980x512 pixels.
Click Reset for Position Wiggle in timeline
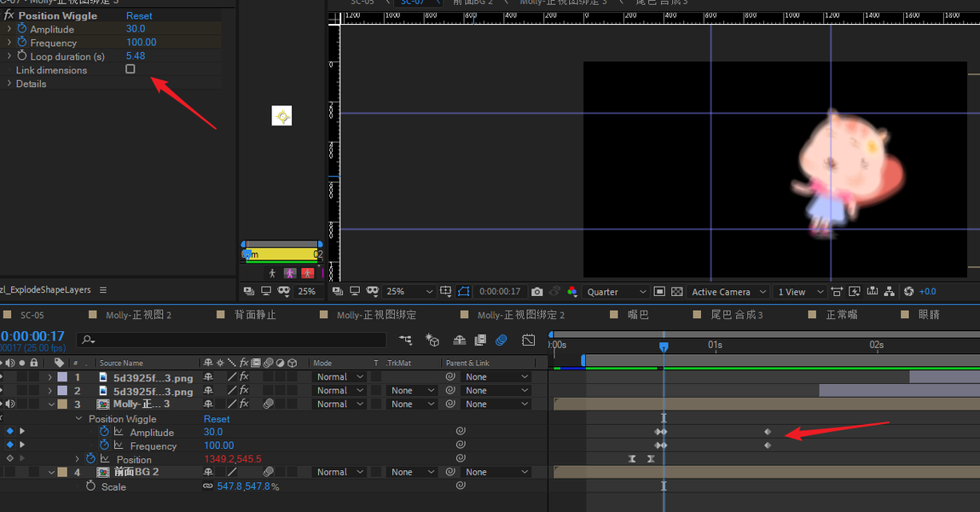click(x=217, y=419)
